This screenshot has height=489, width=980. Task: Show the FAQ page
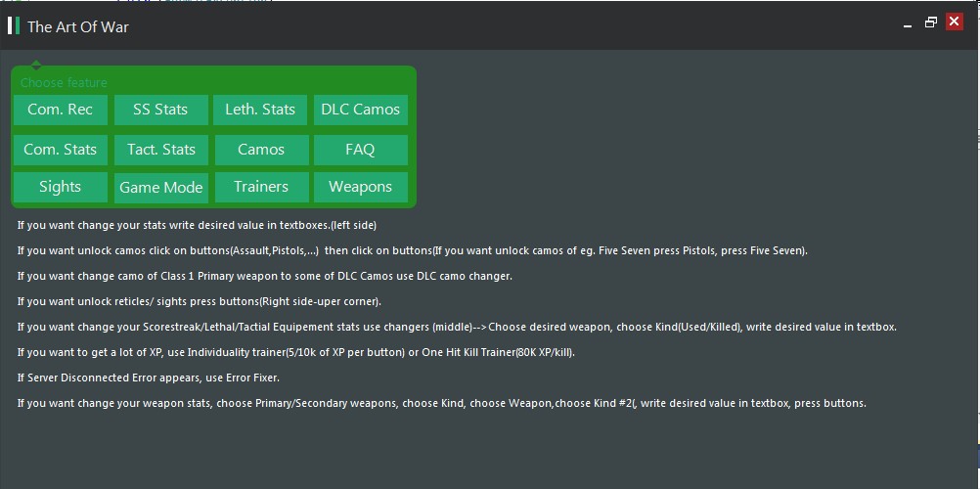[x=360, y=150]
